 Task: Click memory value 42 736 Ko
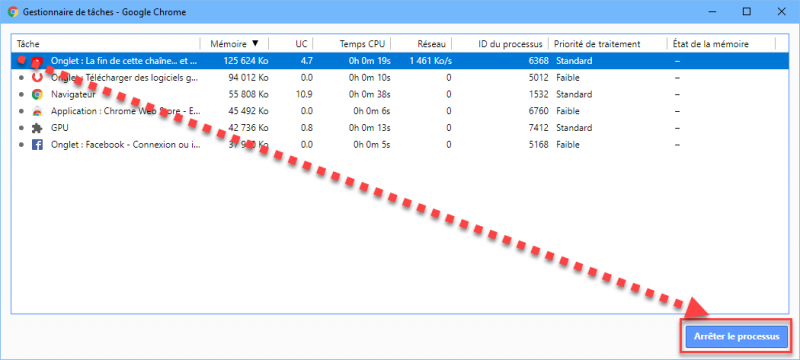247,128
